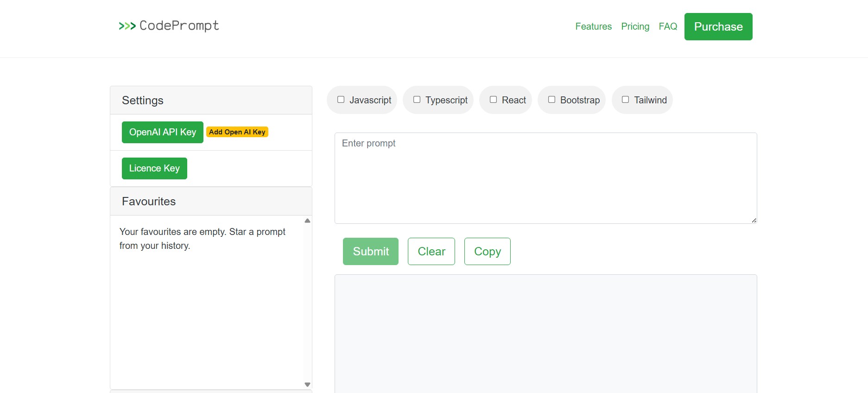Click the Favourites scroll down arrow
The height and width of the screenshot is (393, 868).
307,385
